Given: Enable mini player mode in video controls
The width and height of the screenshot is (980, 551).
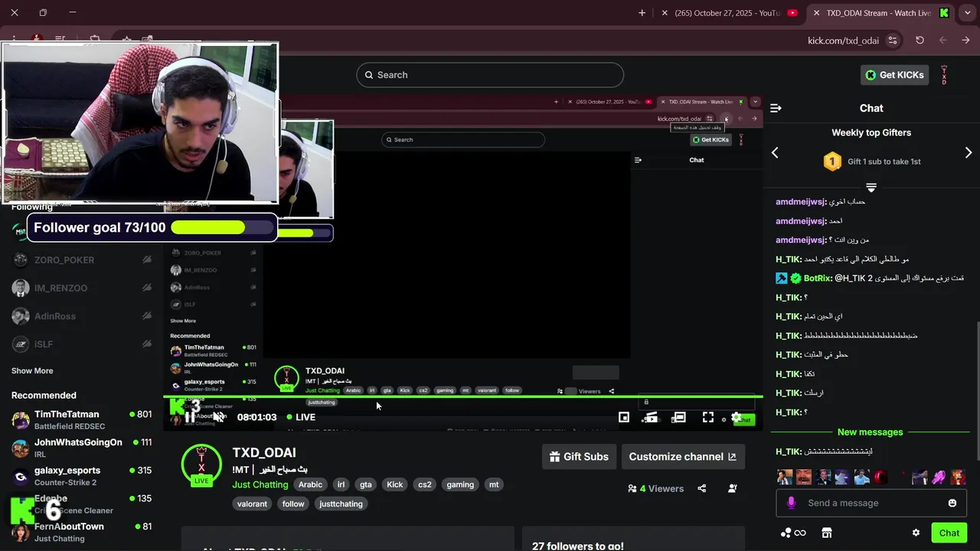Looking at the screenshot, I should pyautogui.click(x=624, y=417).
